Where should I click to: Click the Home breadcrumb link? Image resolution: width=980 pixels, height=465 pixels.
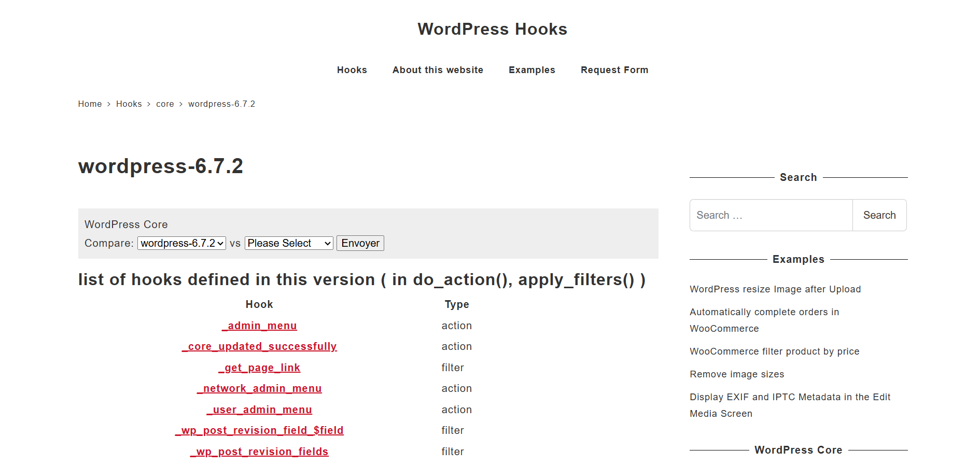tap(90, 104)
